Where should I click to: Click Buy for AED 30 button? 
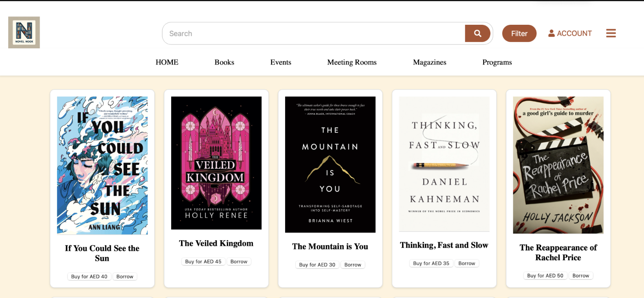click(x=317, y=265)
